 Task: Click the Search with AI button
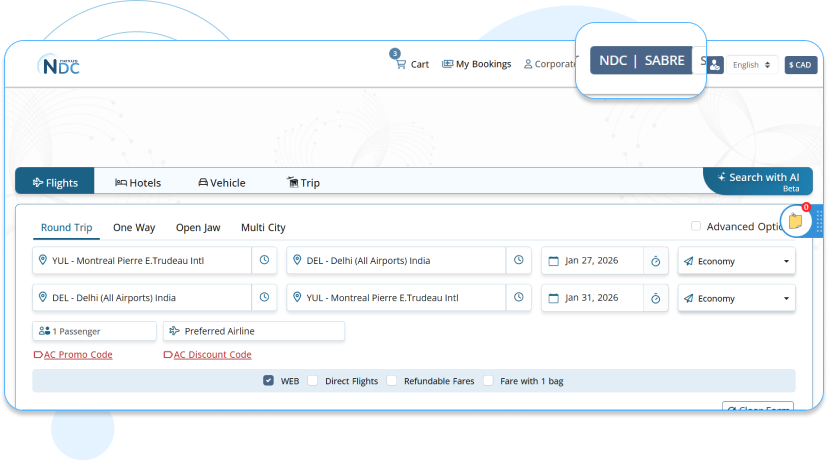tap(758, 180)
